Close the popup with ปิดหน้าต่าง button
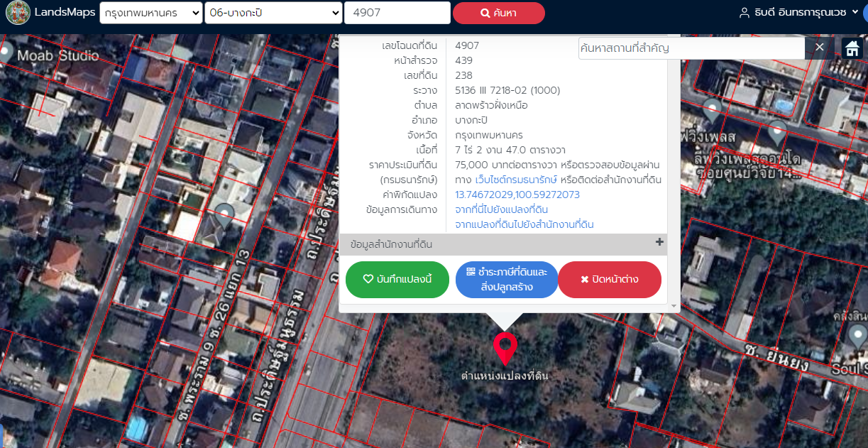 click(x=609, y=280)
